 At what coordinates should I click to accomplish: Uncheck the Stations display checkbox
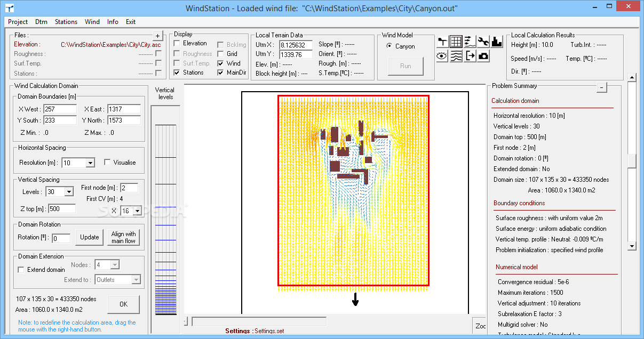click(177, 72)
